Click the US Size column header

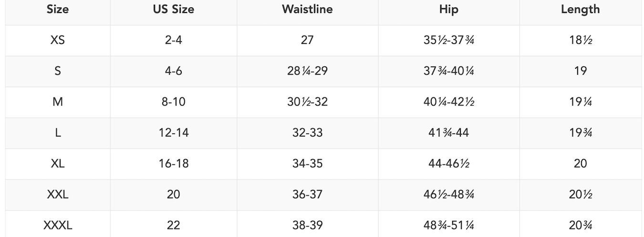(x=174, y=10)
